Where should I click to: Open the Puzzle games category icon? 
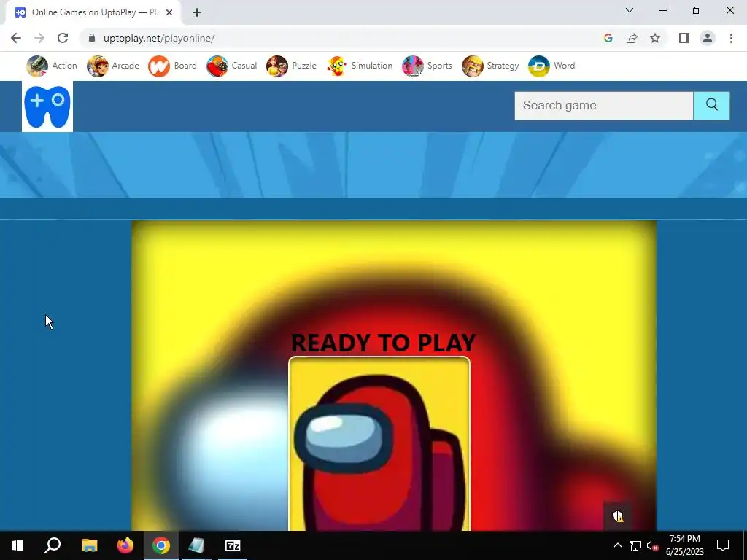[x=277, y=66]
